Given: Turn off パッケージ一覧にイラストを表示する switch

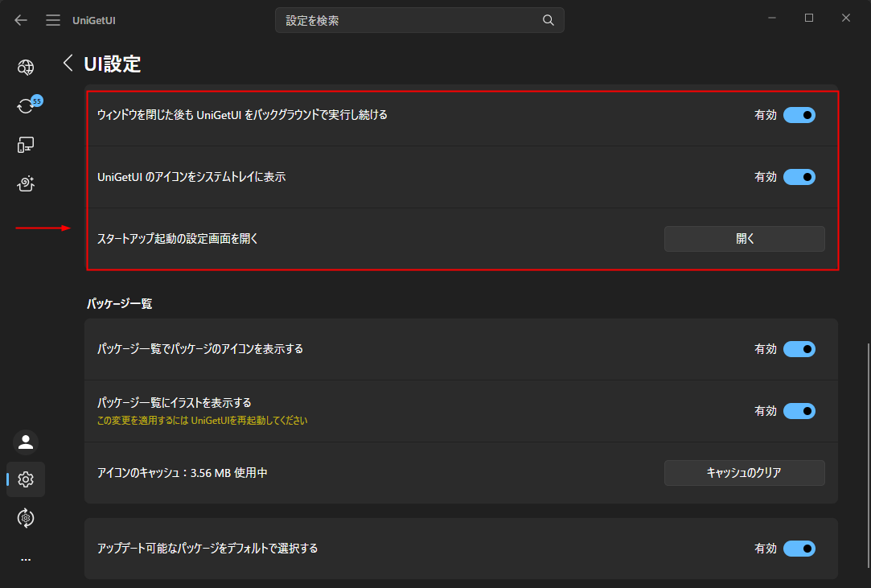Looking at the screenshot, I should point(799,411).
